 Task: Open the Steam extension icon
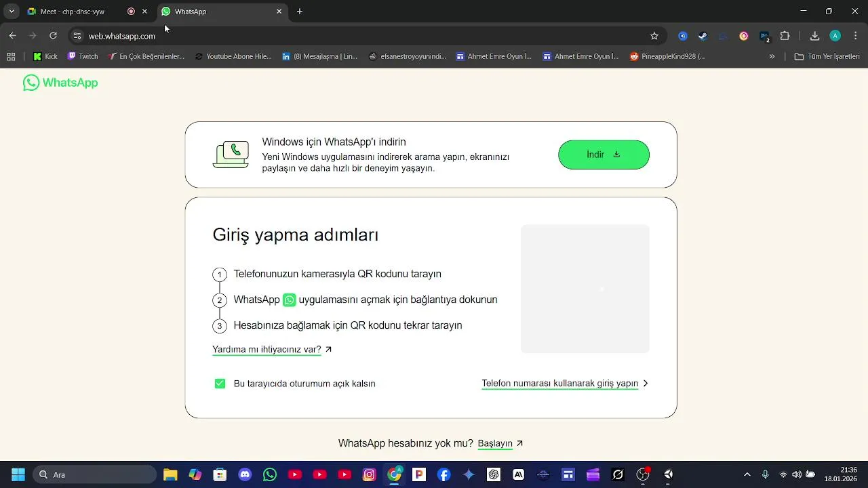(703, 36)
